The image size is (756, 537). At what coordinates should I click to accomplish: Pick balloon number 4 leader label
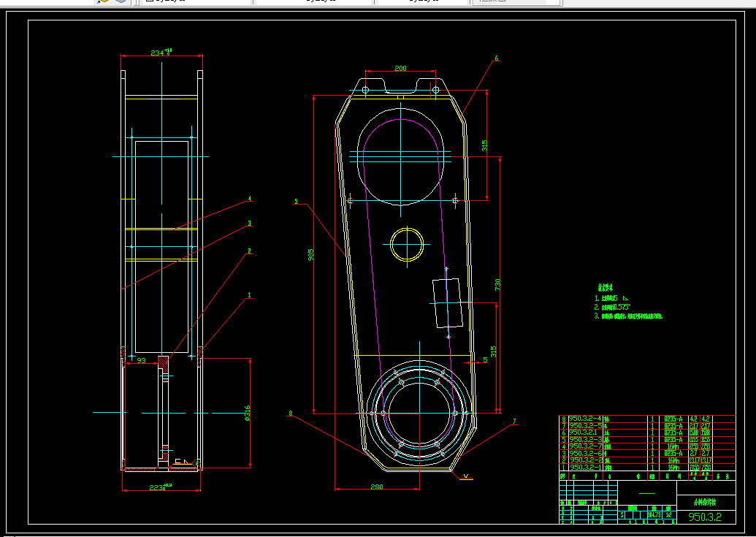click(249, 199)
